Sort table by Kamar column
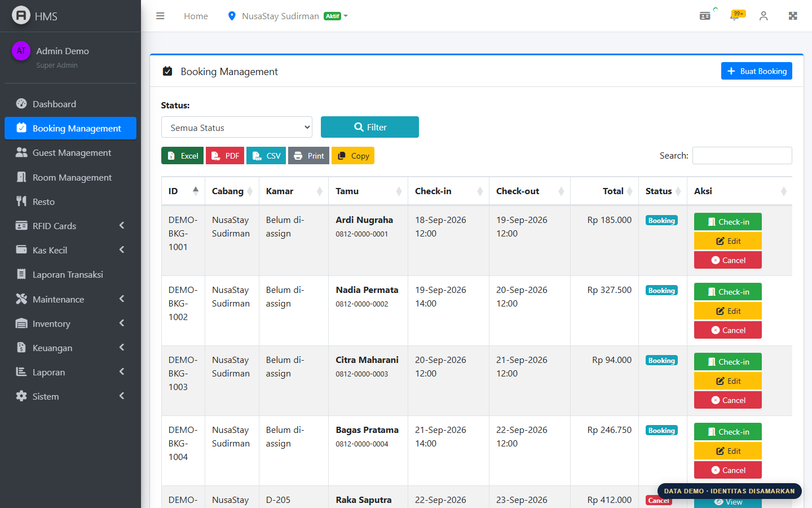This screenshot has width=812, height=508. 294,191
